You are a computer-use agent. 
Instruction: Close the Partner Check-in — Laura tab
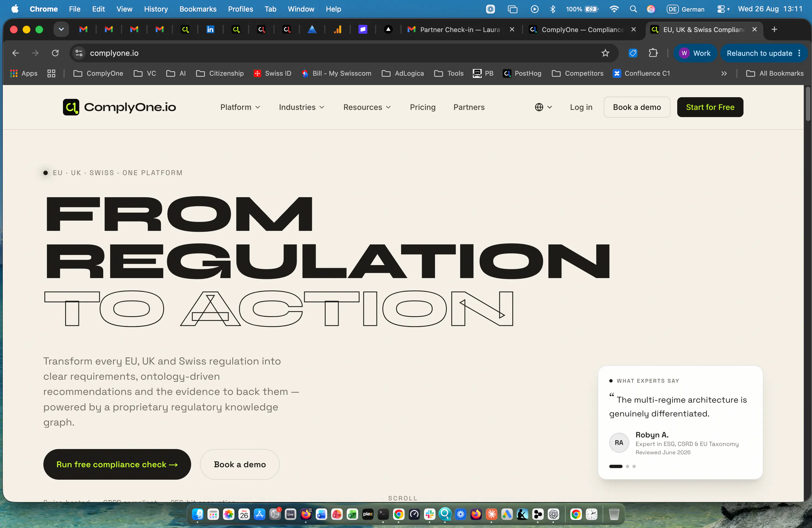[512, 29]
